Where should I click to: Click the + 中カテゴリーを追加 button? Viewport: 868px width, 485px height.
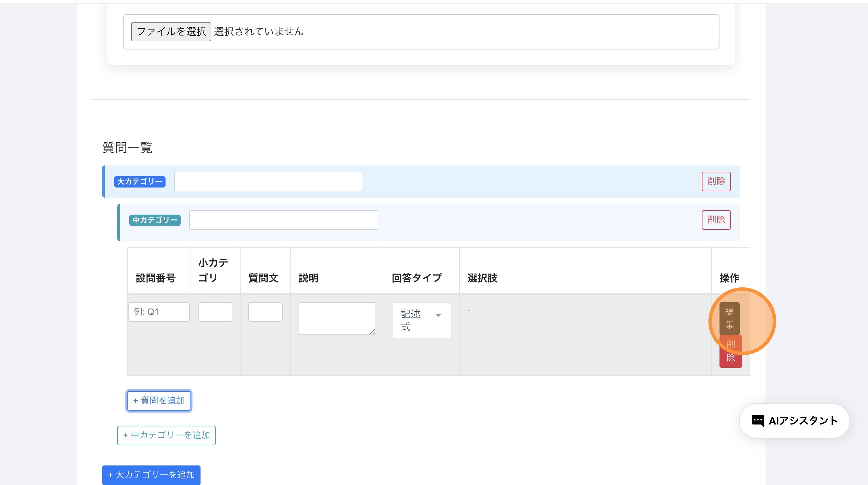click(166, 435)
